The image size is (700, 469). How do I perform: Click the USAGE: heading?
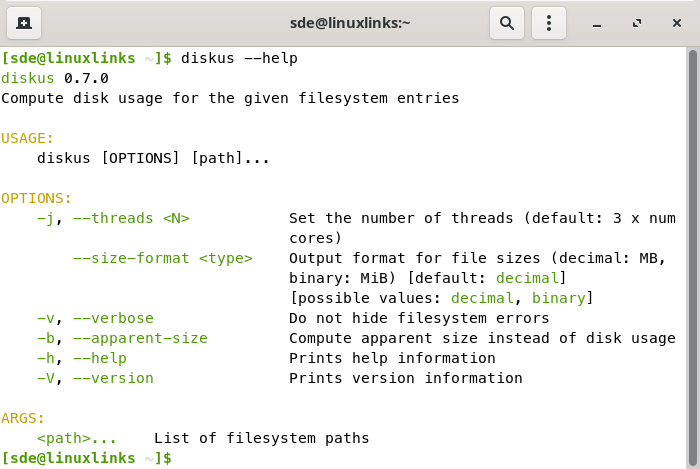(x=28, y=138)
